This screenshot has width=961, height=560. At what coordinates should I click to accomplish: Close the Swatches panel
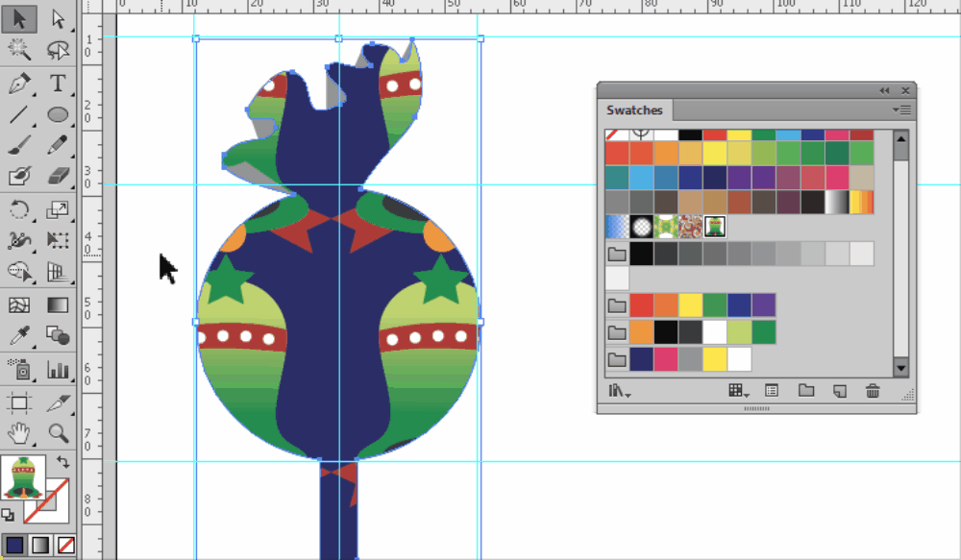coord(905,90)
